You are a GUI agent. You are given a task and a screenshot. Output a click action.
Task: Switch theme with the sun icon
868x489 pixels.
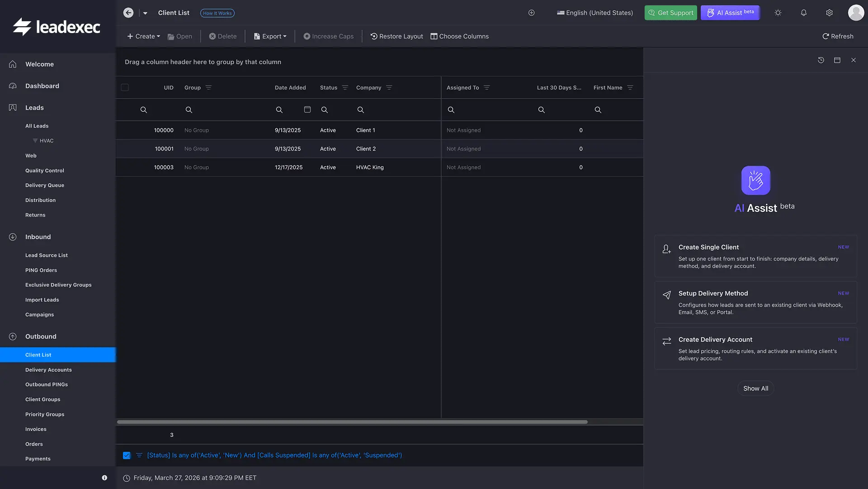tap(778, 13)
